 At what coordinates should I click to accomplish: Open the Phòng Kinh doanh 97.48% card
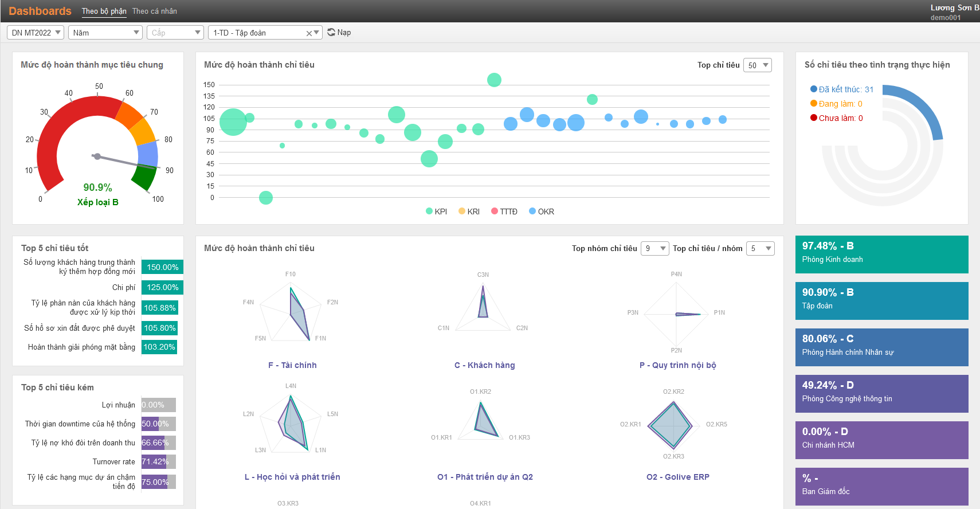881,254
